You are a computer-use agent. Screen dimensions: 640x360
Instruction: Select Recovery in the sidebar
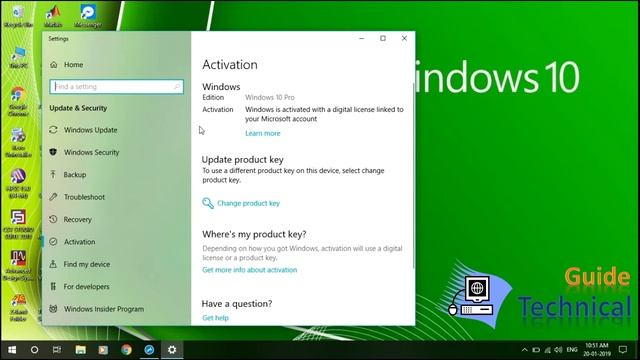coord(71,219)
